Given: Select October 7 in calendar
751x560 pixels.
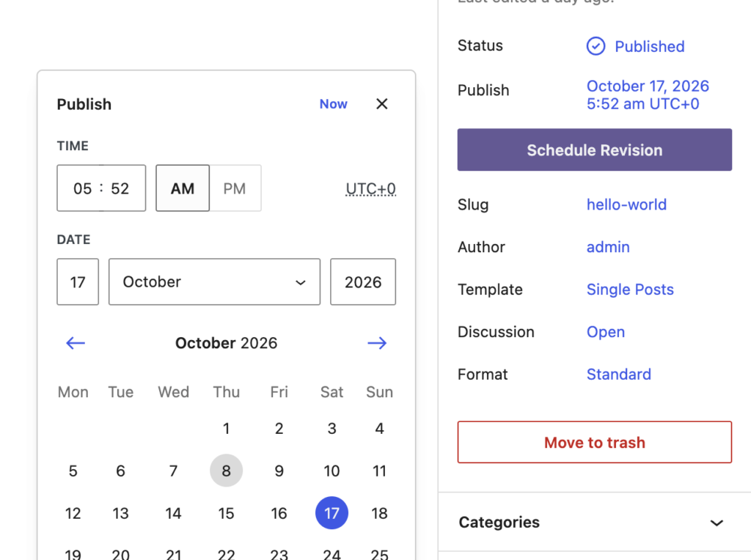Looking at the screenshot, I should [x=173, y=471].
